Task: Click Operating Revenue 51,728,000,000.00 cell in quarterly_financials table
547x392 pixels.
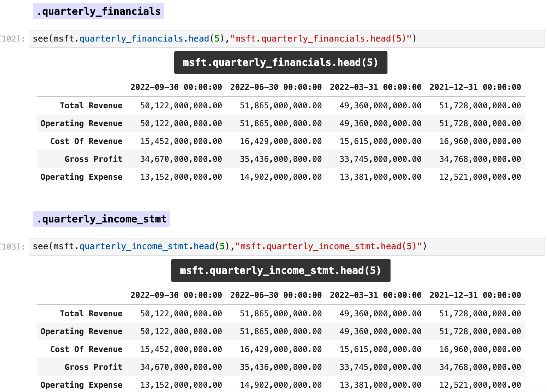Action: click(x=480, y=123)
